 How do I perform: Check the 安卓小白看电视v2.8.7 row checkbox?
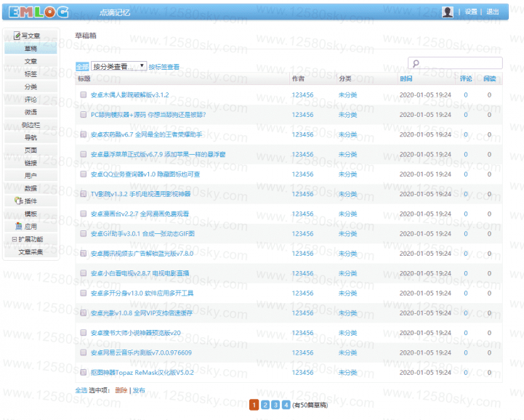point(83,273)
